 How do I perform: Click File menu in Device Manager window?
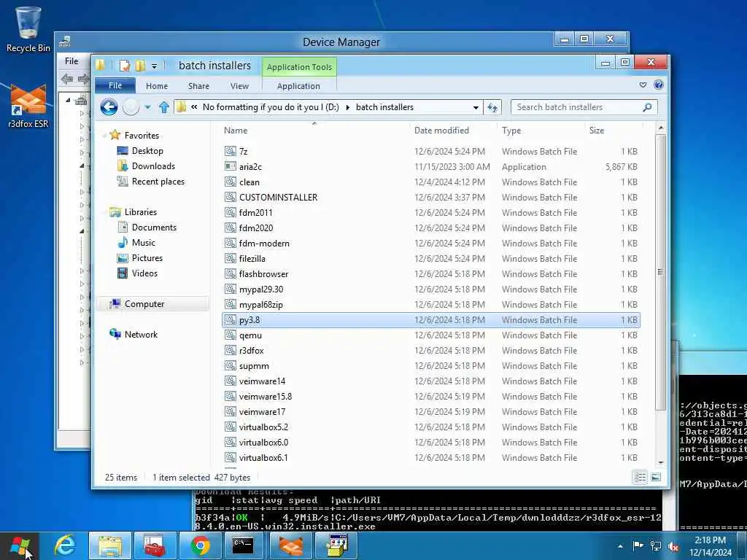click(71, 61)
